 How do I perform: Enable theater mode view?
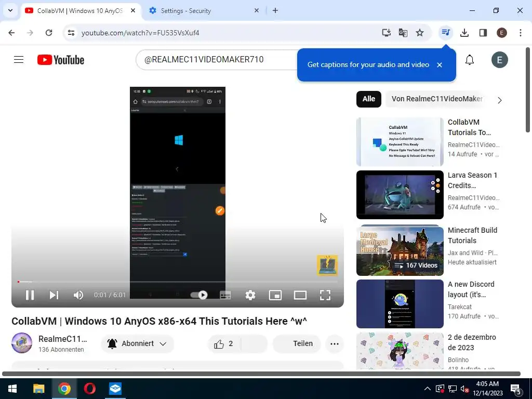point(300,295)
